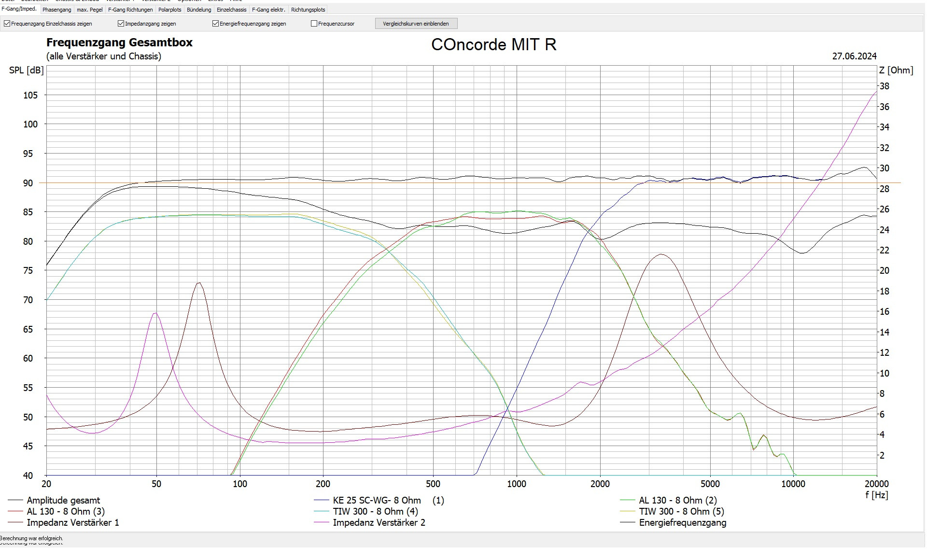
Task: Disable the Impedanzgang zeigen checkbox
Action: point(121,24)
